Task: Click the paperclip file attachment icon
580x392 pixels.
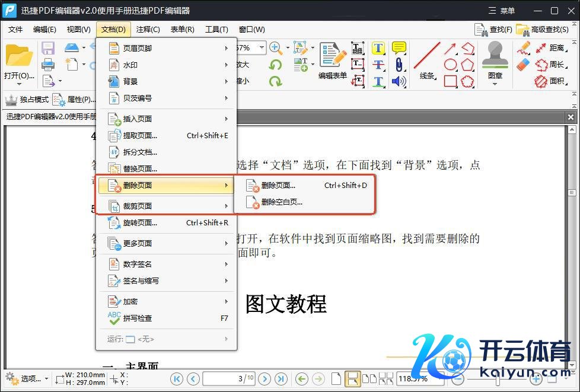Action: [x=399, y=65]
